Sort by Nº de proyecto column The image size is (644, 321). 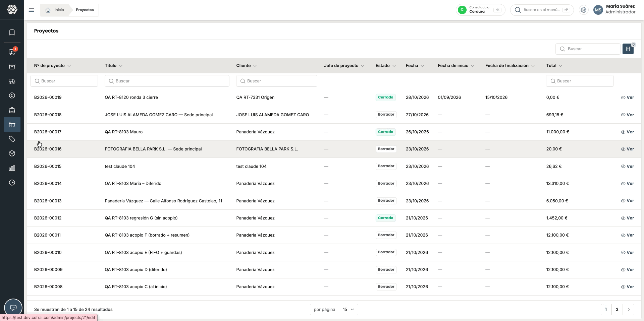point(52,66)
